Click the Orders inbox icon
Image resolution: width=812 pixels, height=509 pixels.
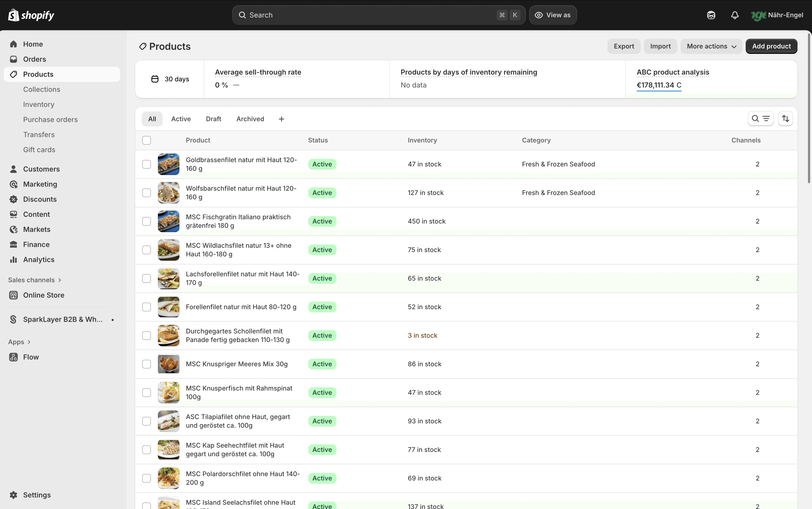(13, 59)
